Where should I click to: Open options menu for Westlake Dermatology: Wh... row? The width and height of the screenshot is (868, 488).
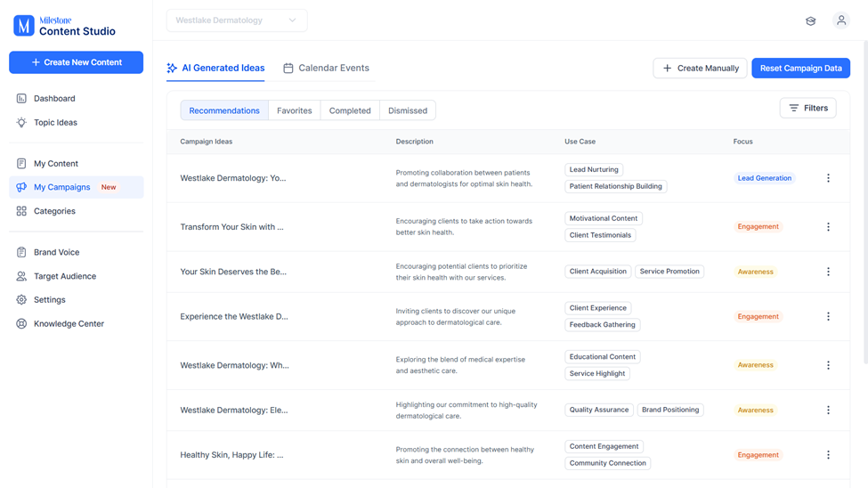pos(828,365)
